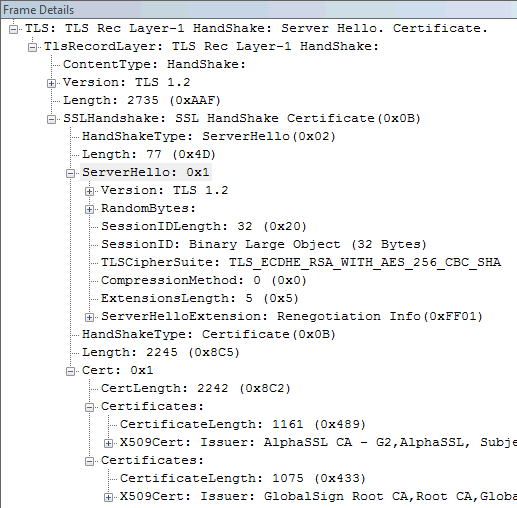Collapse the ServerHello 0x1 node
The height and width of the screenshot is (508, 517).
[70, 173]
